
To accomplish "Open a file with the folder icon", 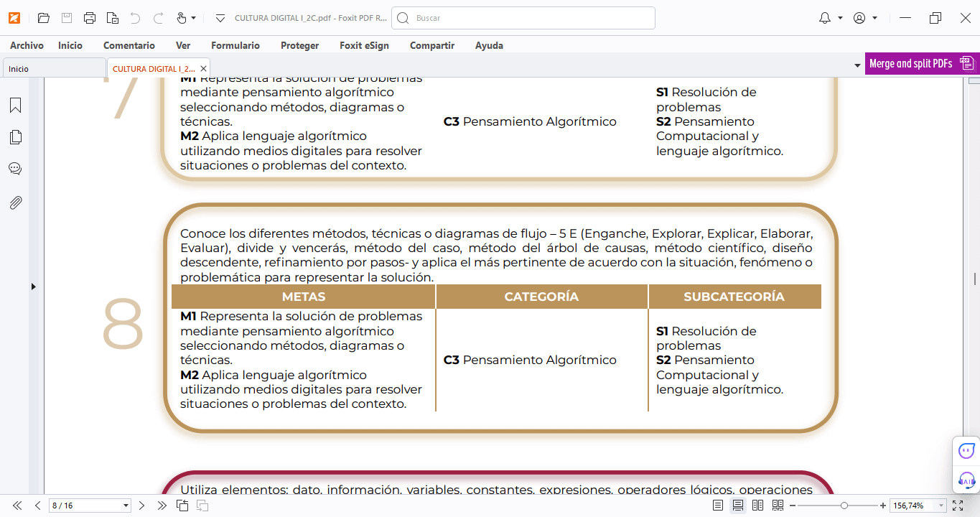I will [x=43, y=18].
